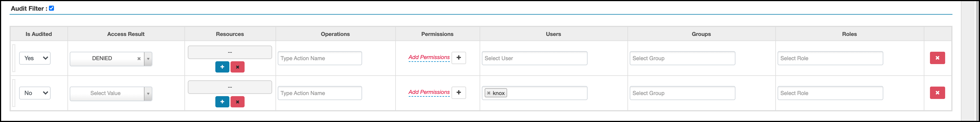Open the Select Value access result dropdown
This screenshot has width=980, height=122.
coord(148,94)
